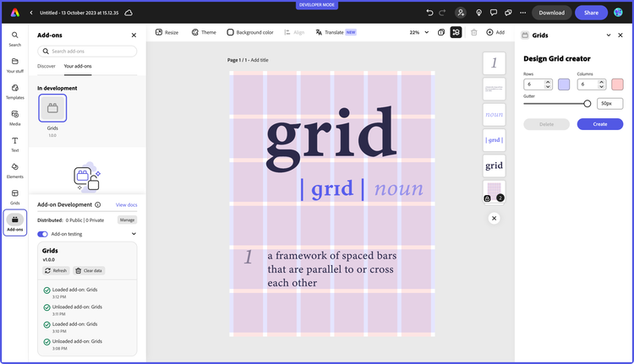The width and height of the screenshot is (634, 364).
Task: Switch to the Discover tab
Action: [x=46, y=66]
